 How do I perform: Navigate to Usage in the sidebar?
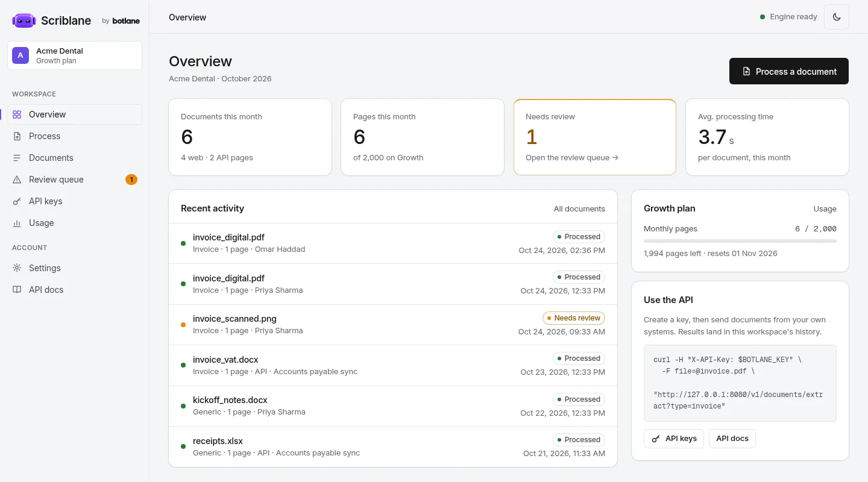coord(75,223)
